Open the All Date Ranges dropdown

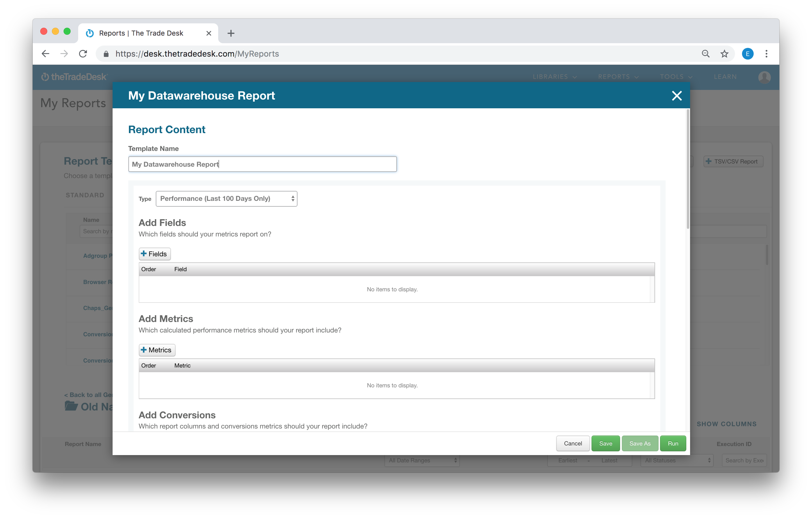coord(422,460)
